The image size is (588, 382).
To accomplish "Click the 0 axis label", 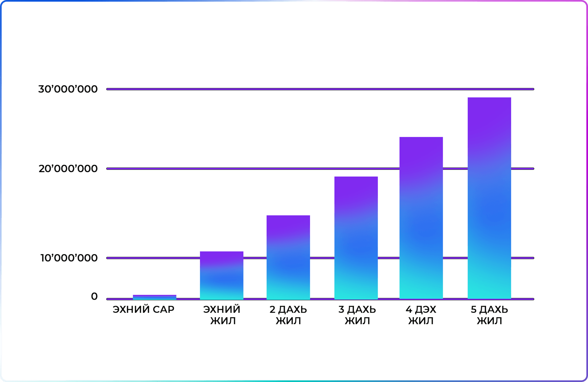I will tap(94, 296).
